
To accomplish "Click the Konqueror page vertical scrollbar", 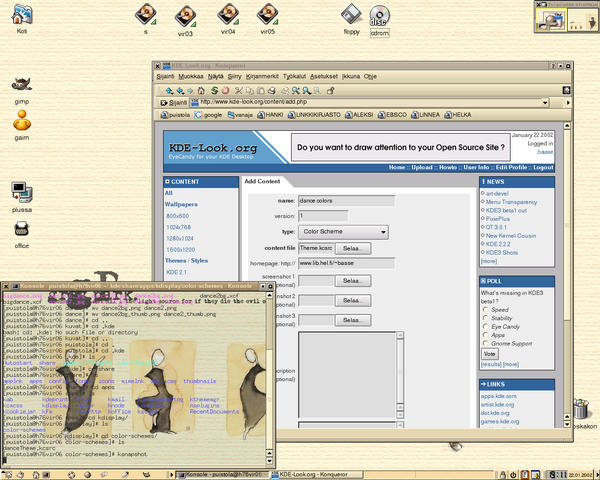I will coord(567,275).
